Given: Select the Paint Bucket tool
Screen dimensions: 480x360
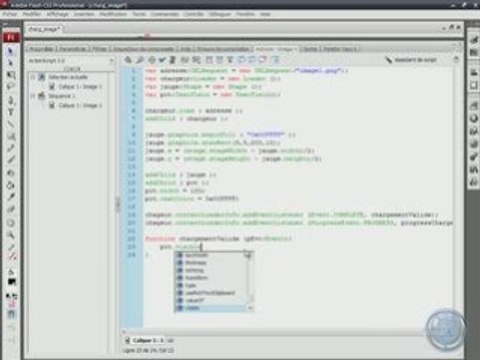Looking at the screenshot, I should click(11, 185).
